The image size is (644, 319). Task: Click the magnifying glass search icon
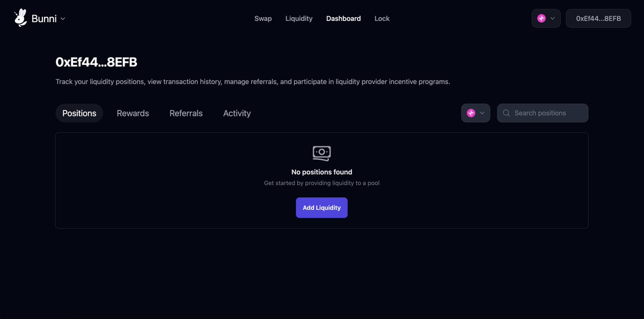pos(506,113)
